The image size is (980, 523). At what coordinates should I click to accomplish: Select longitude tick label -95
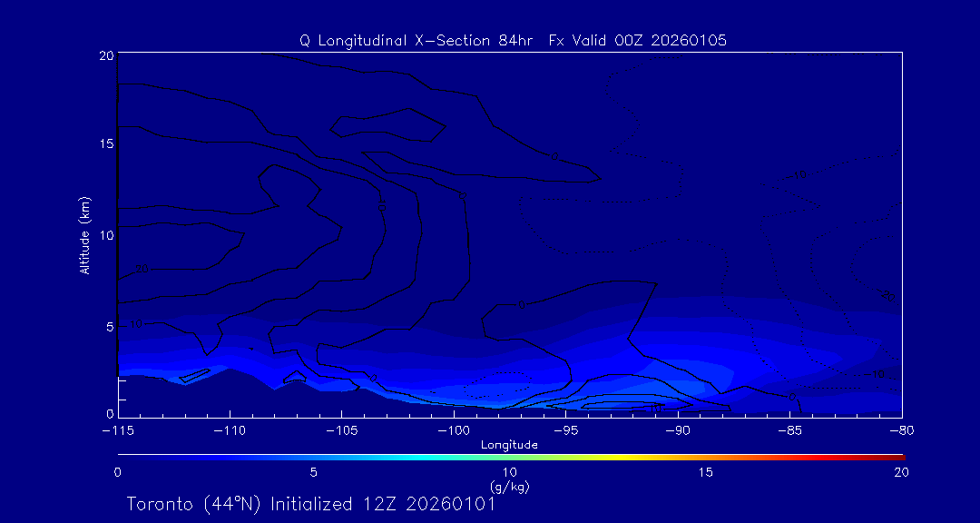point(565,431)
